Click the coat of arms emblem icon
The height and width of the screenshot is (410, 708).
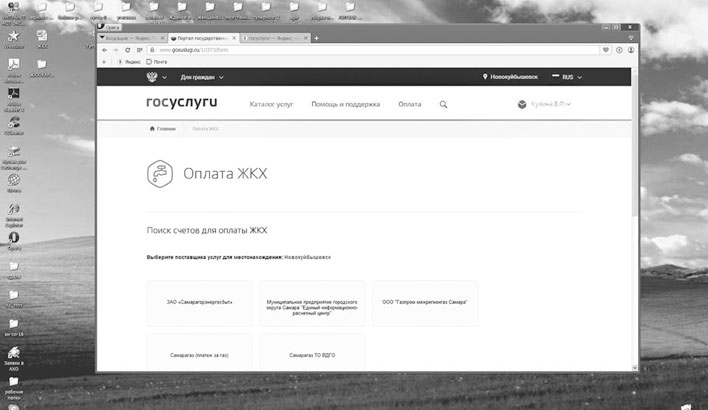[152, 77]
